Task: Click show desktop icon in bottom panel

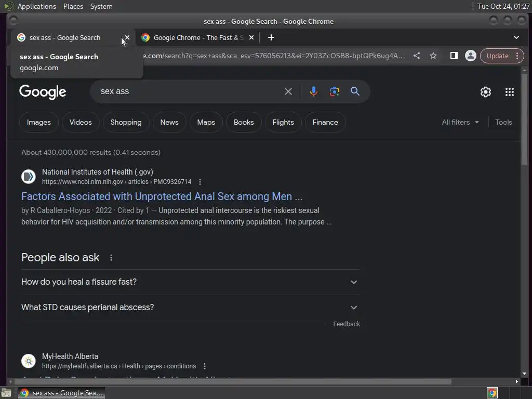Action: [x=6, y=393]
